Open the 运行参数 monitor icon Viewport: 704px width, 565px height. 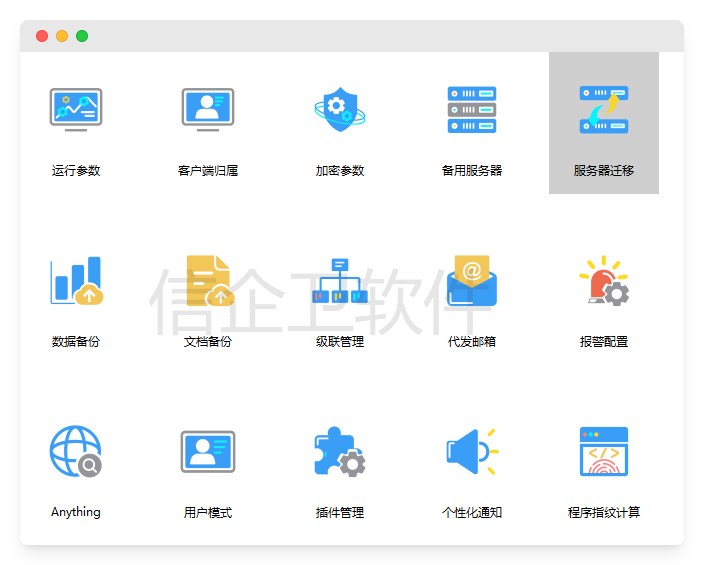pyautogui.click(x=76, y=109)
